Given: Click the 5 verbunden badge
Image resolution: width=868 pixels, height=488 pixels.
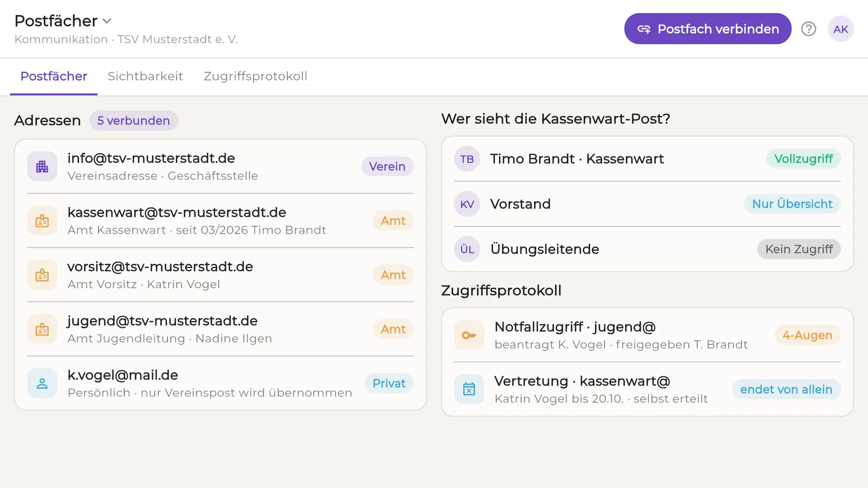Looking at the screenshot, I should click(x=134, y=120).
